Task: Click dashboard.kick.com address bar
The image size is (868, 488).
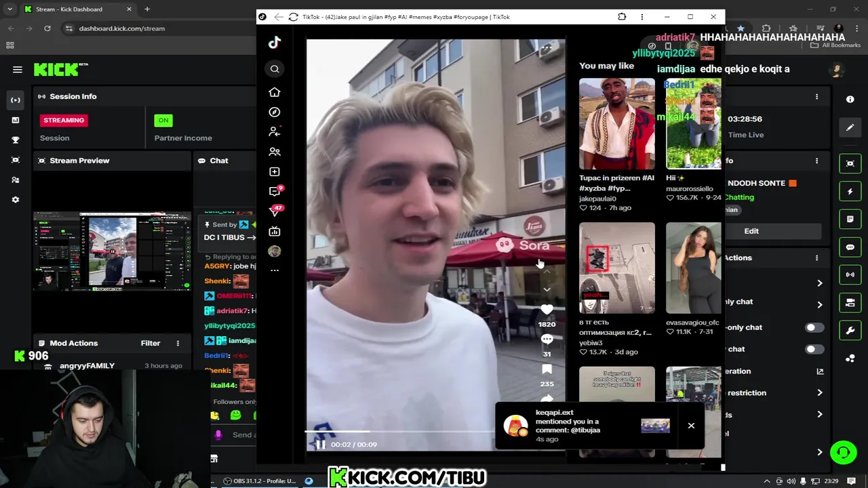Action: click(x=121, y=28)
